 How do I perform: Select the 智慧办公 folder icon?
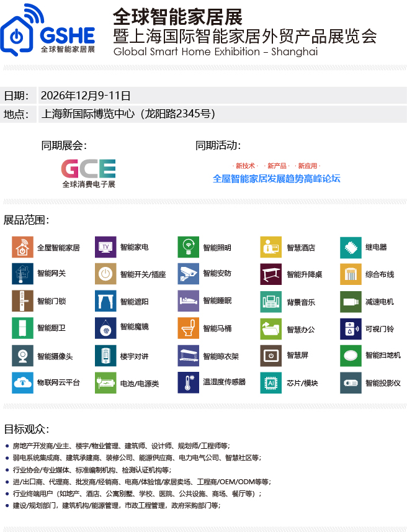pyautogui.click(x=271, y=329)
